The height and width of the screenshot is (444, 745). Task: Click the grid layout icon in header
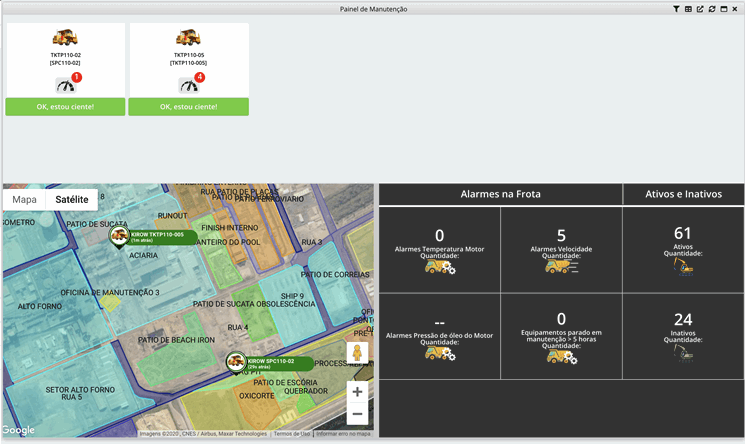[x=688, y=9]
